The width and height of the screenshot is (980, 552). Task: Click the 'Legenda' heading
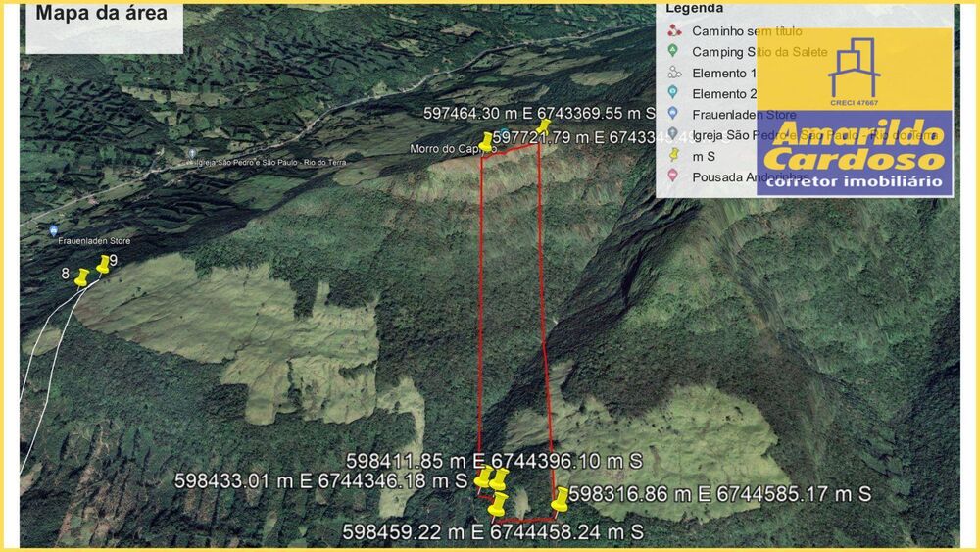point(695,8)
